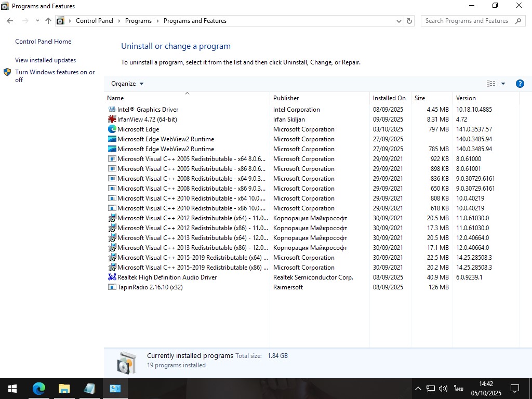Click icon of WebView2 Runtime sized 785 MB

(112, 149)
